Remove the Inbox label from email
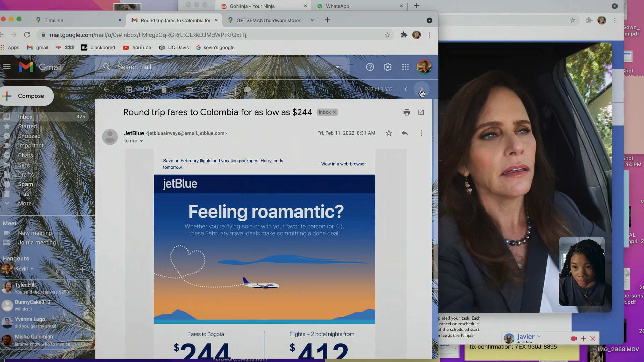644x362 pixels. tap(334, 112)
